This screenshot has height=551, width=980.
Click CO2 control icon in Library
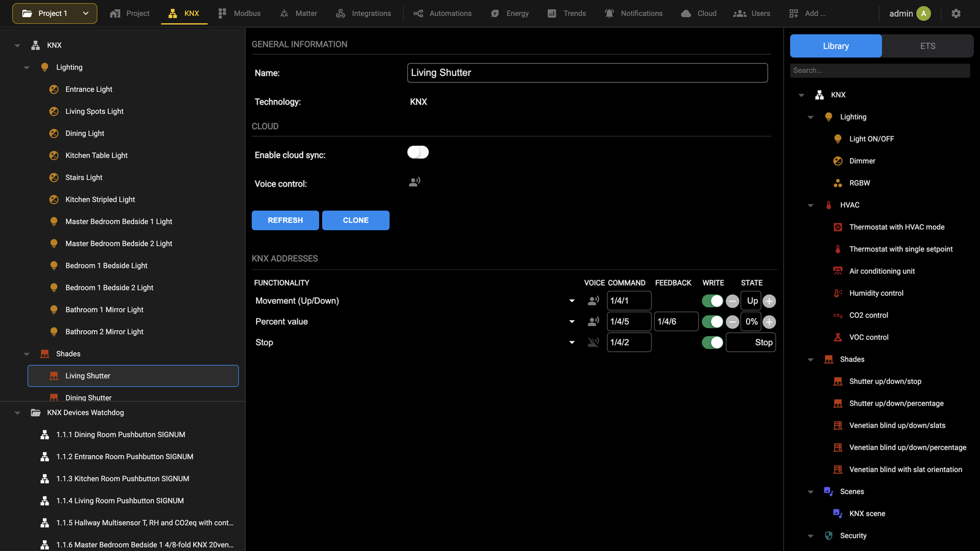click(x=838, y=315)
